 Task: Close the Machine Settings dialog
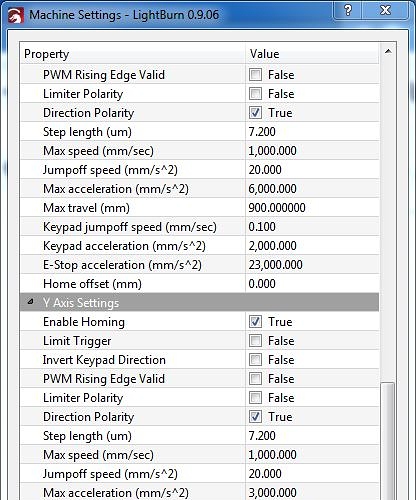point(385,10)
